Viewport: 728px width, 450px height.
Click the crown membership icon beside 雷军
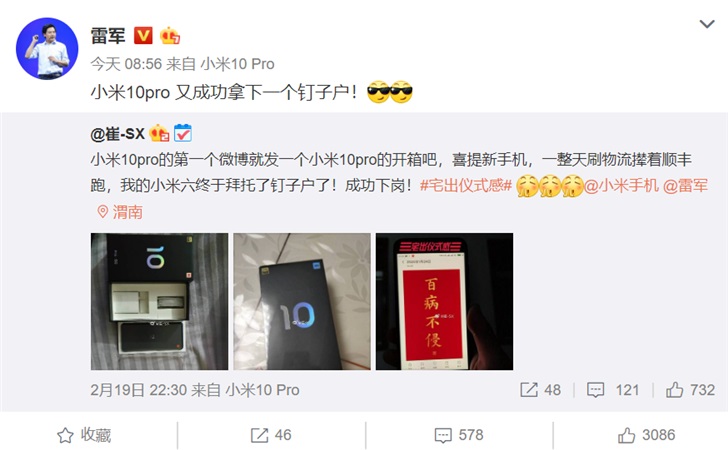(170, 36)
